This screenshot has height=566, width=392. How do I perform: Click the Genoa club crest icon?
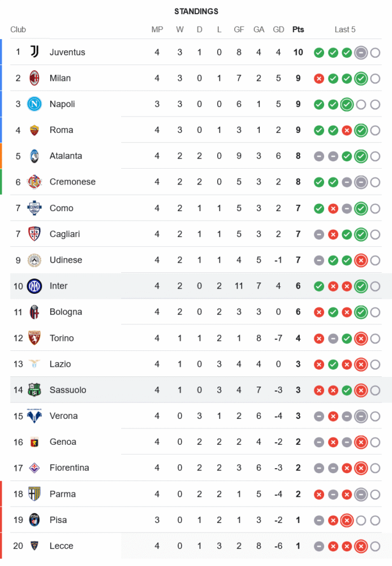[x=35, y=442]
